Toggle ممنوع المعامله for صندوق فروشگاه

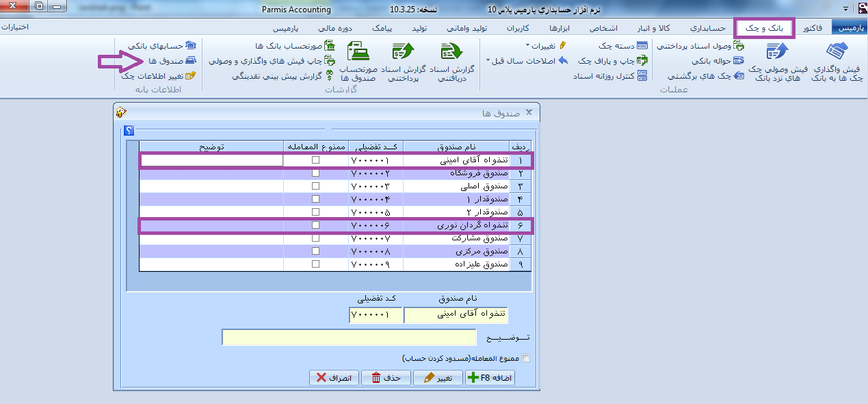315,173
